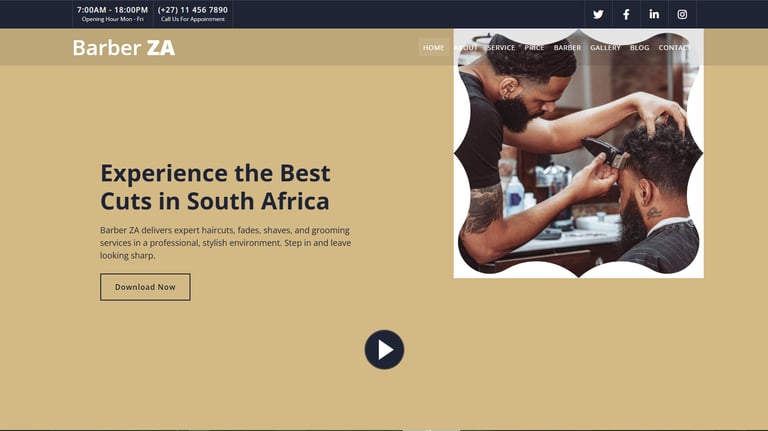Open the SERVICE navigation link
768x431 pixels.
[501, 48]
